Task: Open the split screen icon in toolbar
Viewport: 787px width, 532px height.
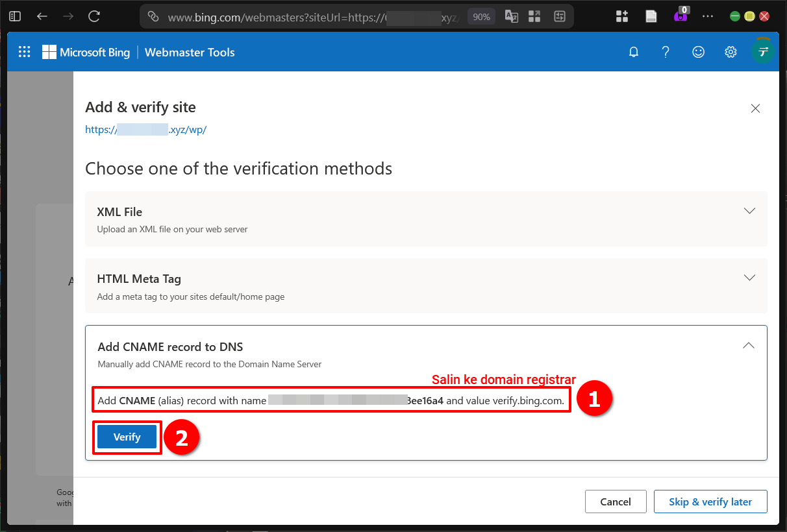Action: [x=559, y=16]
